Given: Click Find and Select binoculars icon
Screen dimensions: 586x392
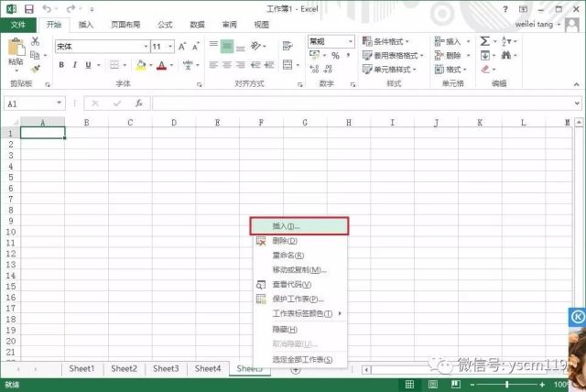Looking at the screenshot, I should pyautogui.click(x=506, y=55).
